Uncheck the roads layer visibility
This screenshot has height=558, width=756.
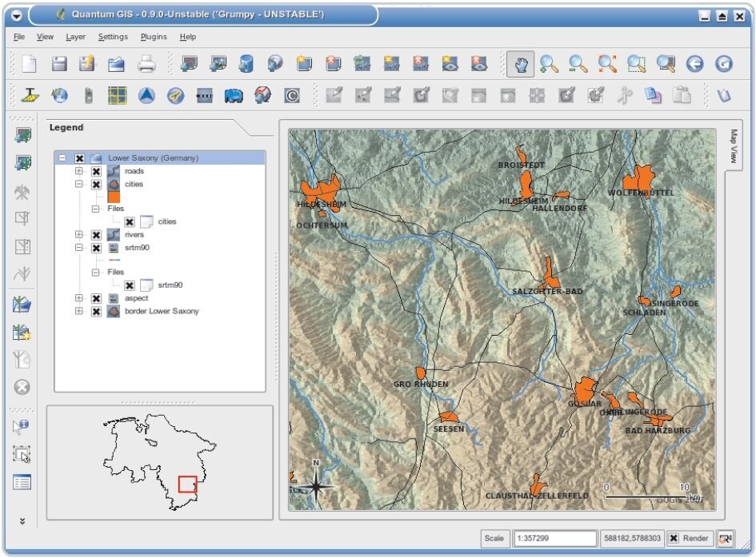coord(94,171)
